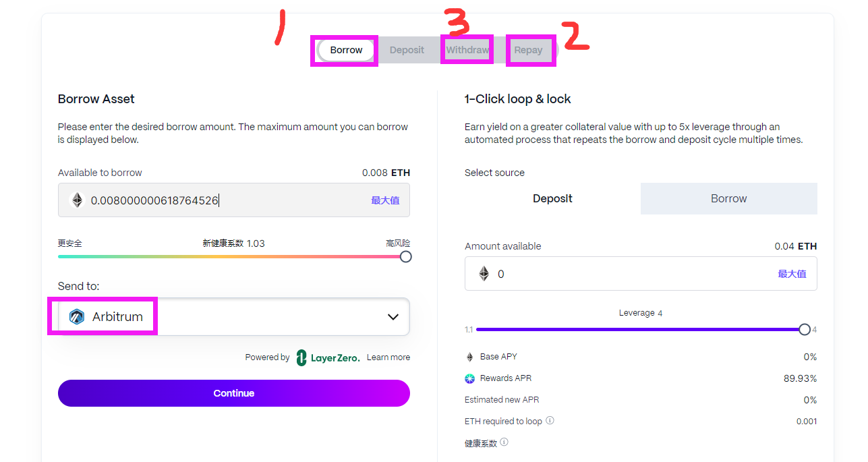Switch to the Borrow mode pill
The height and width of the screenshot is (462, 868).
[x=347, y=50]
